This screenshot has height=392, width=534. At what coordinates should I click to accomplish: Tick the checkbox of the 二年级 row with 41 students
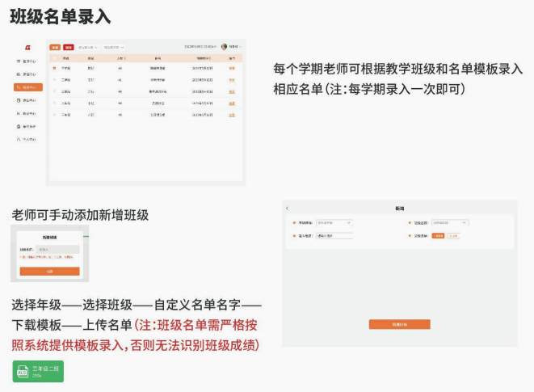54,80
